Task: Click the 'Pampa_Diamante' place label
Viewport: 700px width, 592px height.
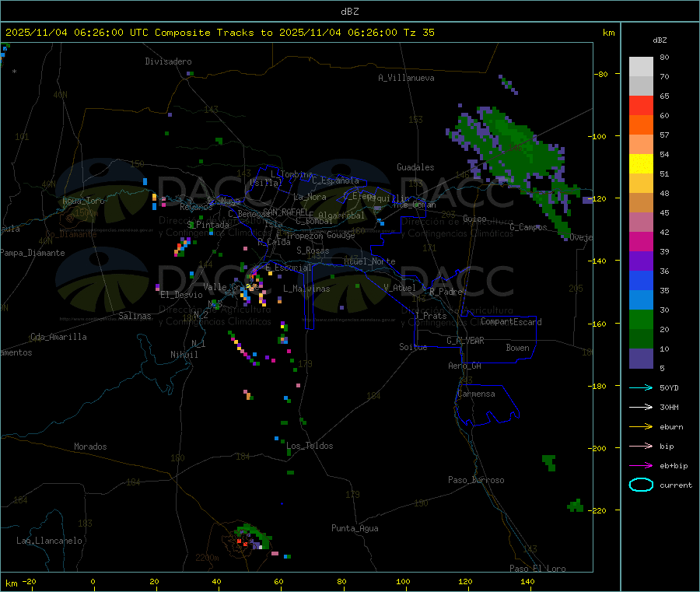Action: pyautogui.click(x=32, y=253)
